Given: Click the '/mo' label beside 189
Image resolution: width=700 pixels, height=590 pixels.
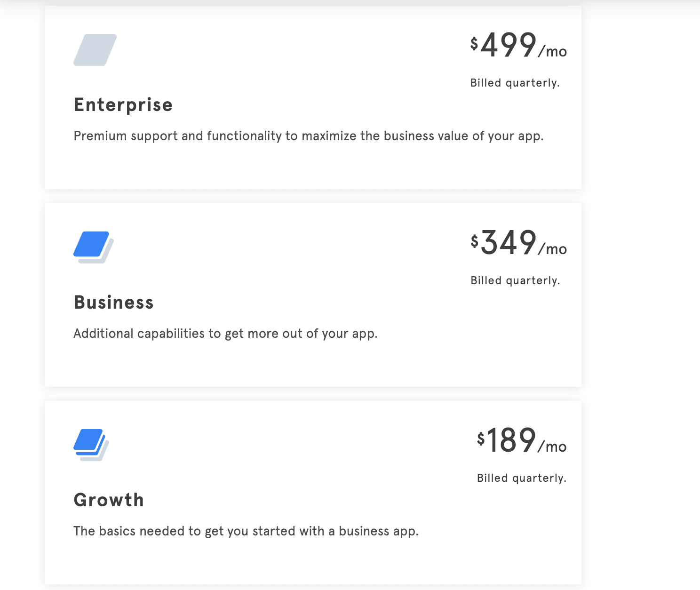Looking at the screenshot, I should (553, 446).
